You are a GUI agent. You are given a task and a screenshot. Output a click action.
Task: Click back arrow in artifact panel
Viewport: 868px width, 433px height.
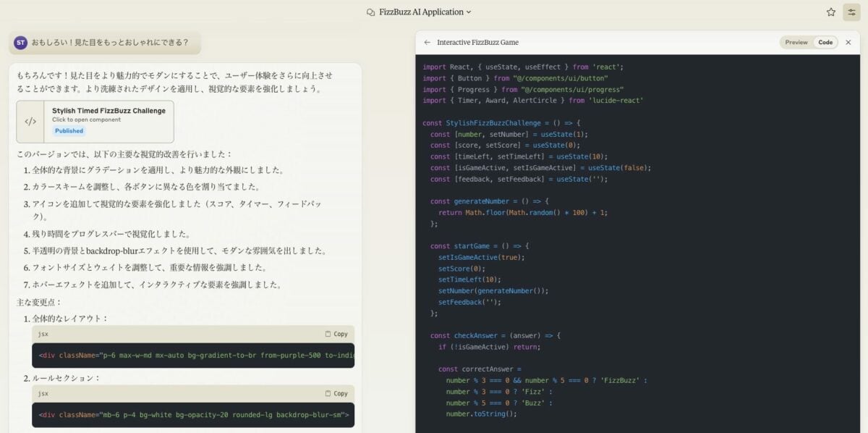(x=427, y=42)
